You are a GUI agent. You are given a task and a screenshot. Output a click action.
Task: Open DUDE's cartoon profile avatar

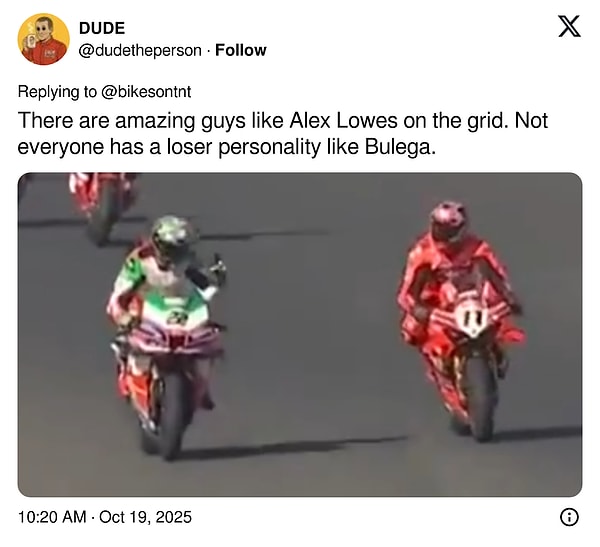[44, 39]
